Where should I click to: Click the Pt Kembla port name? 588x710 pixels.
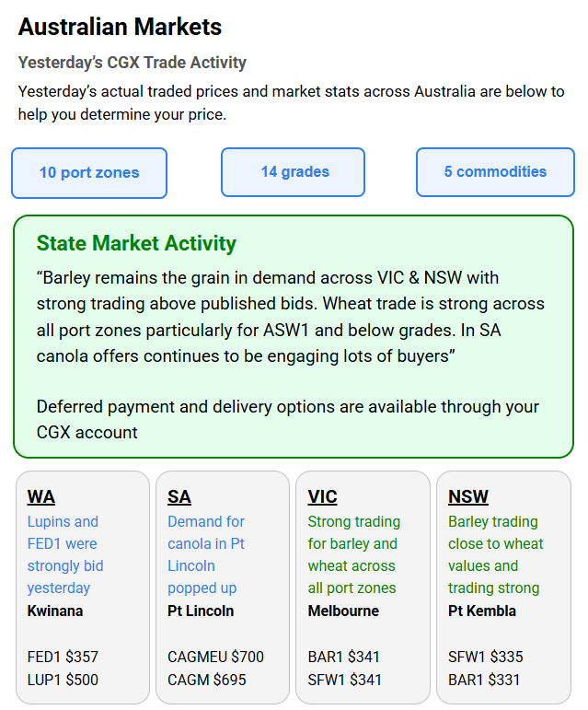pos(481,611)
